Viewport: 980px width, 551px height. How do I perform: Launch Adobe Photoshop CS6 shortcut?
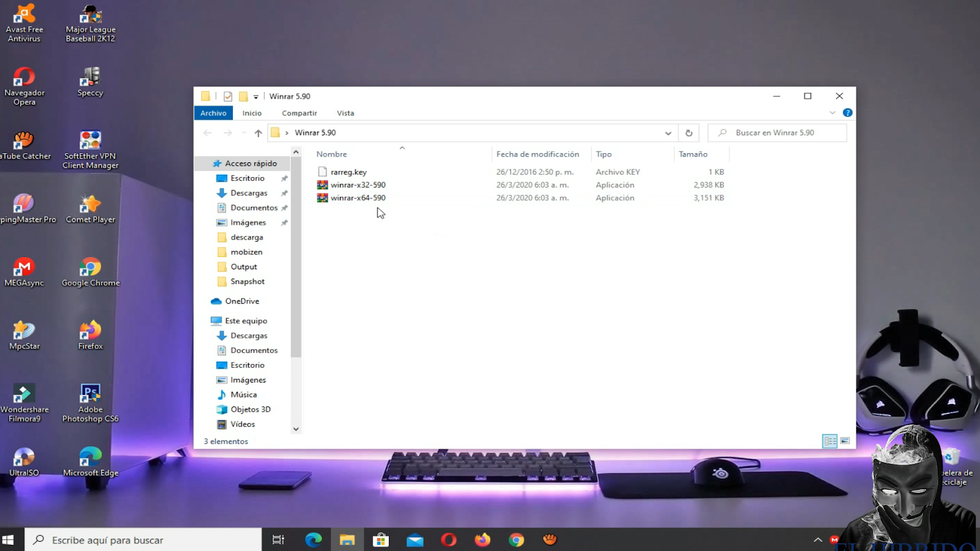pos(91,403)
